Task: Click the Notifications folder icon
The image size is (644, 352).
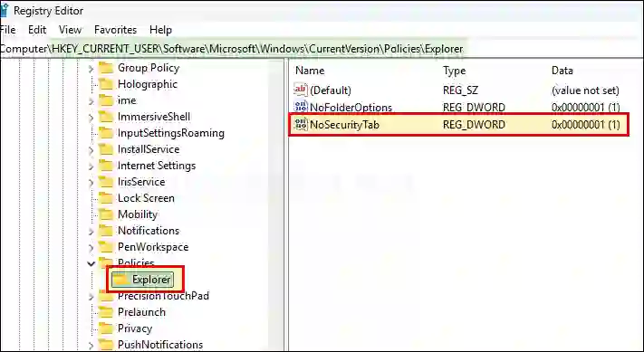Action: tap(106, 231)
